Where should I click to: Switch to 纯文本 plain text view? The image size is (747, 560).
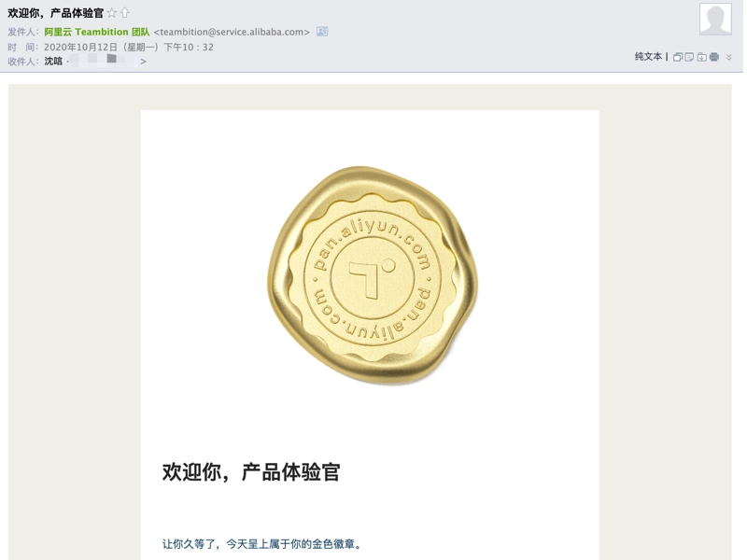[648, 57]
